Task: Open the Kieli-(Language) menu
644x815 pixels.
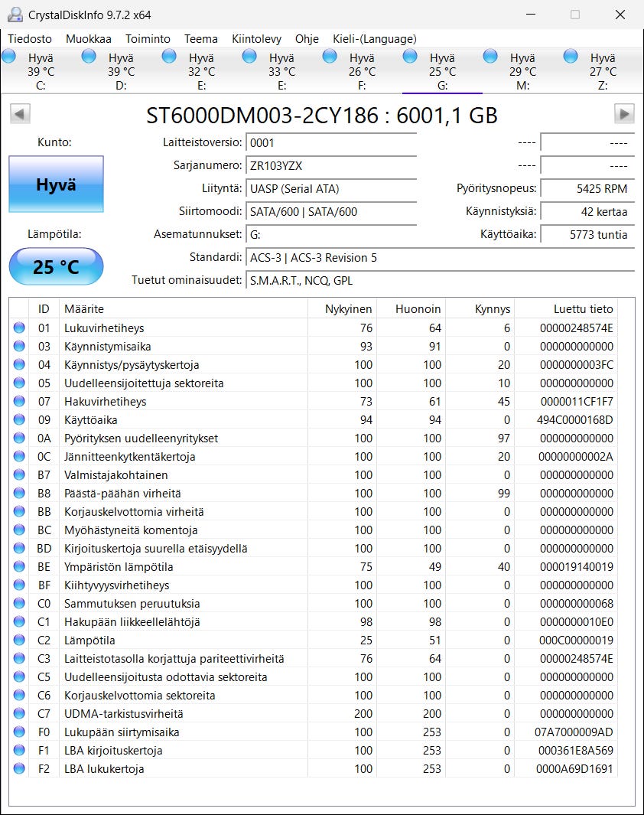Action: point(375,39)
